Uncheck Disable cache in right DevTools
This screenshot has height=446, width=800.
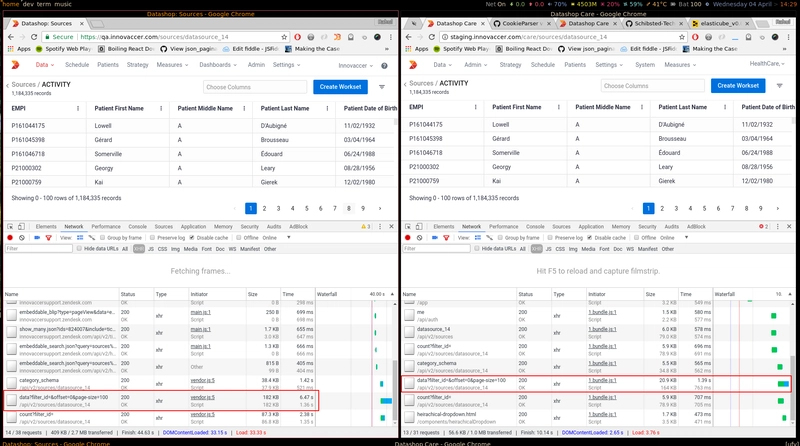(590, 238)
